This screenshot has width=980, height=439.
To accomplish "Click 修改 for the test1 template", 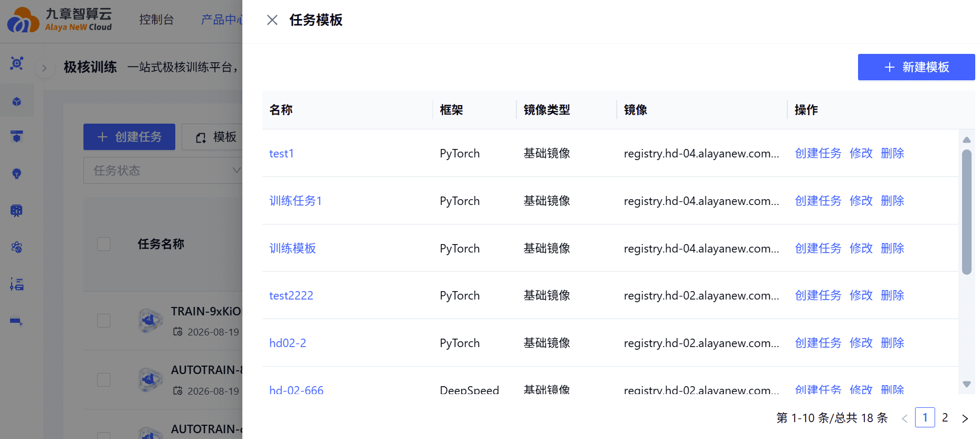I will coord(861,154).
